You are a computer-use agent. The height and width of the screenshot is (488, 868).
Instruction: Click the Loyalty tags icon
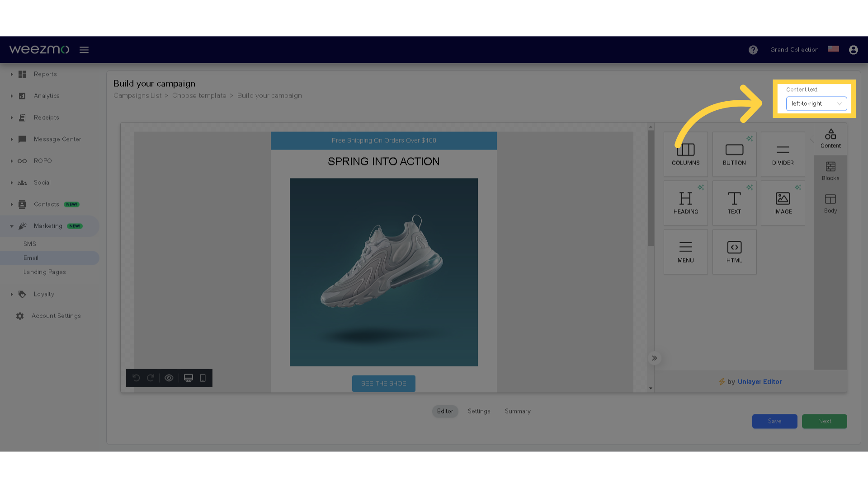22,294
